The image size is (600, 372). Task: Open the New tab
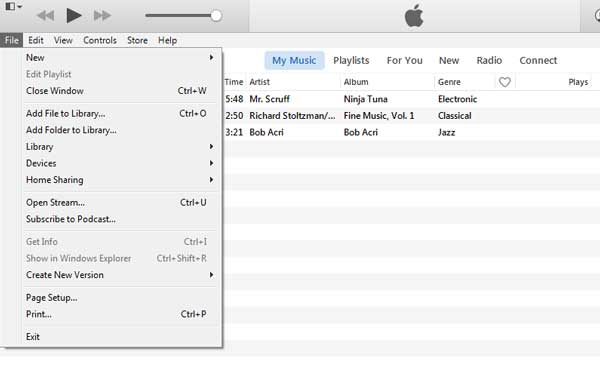(x=449, y=60)
